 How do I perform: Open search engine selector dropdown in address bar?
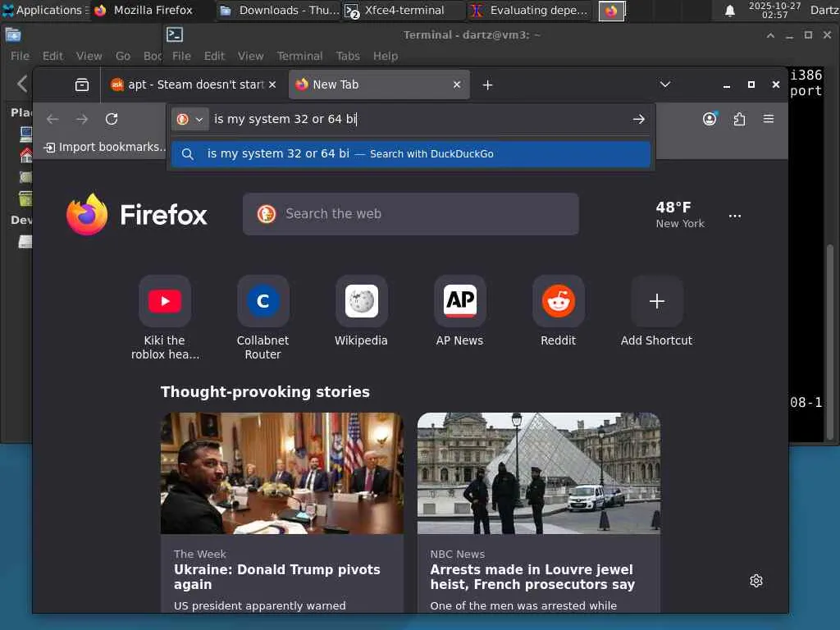click(189, 119)
